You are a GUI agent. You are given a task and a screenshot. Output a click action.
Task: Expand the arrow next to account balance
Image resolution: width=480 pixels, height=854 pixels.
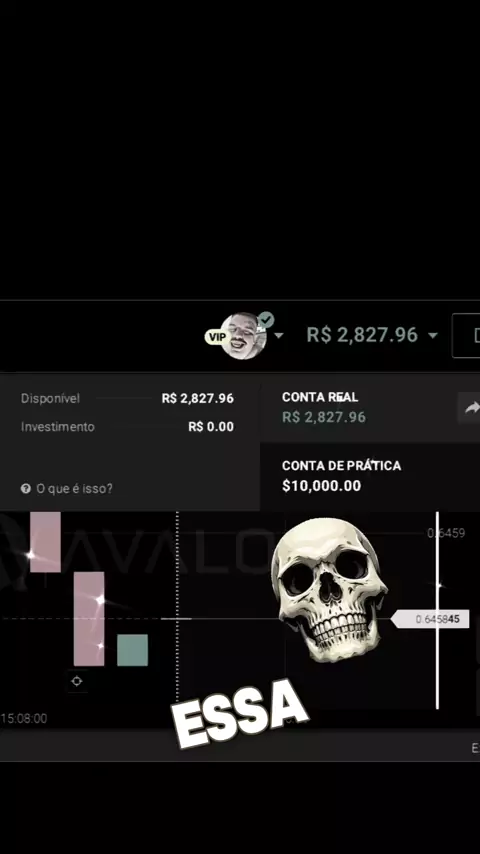click(433, 336)
